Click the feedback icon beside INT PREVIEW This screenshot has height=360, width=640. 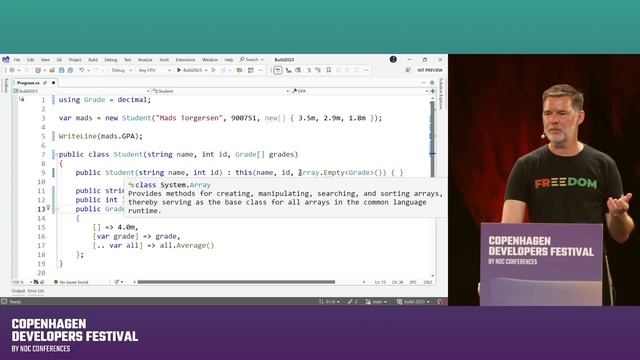(x=408, y=70)
